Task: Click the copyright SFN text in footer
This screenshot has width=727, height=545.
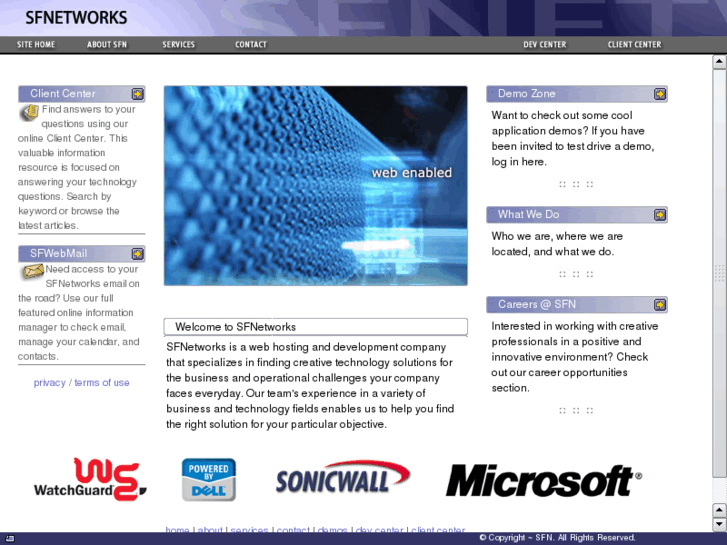Action: [x=556, y=538]
